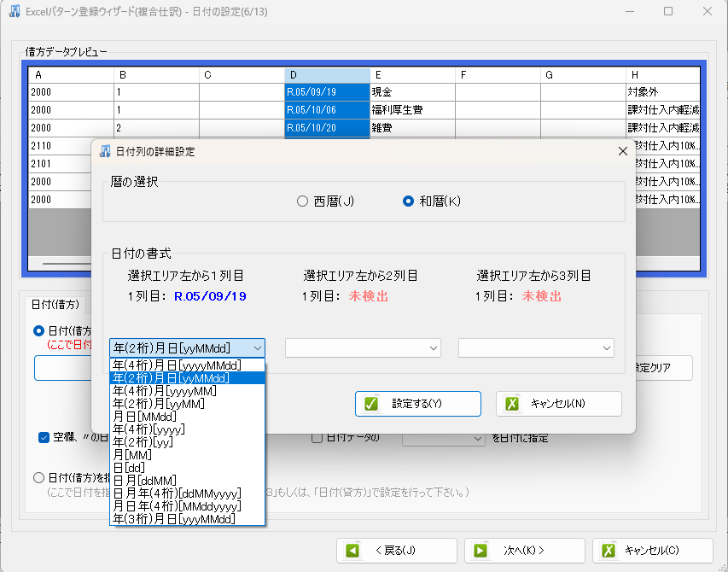Select the 西暦(J) radio button
Screen dimensions: 728x572
click(302, 201)
